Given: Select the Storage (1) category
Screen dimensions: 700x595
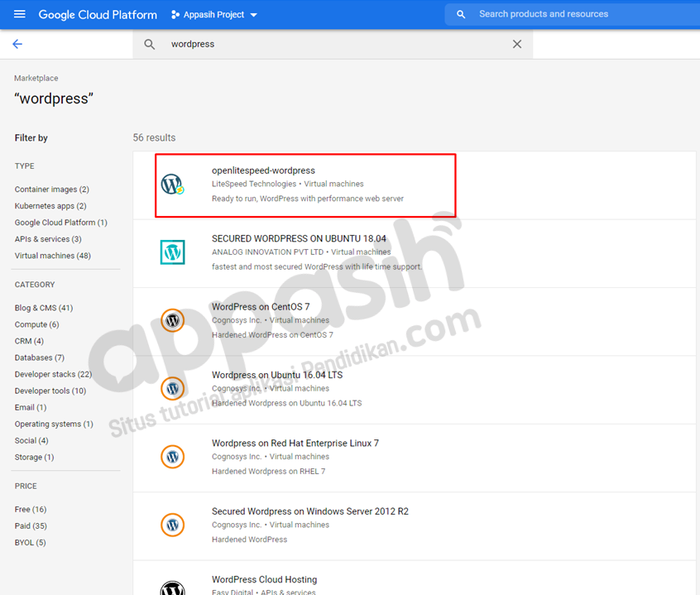Looking at the screenshot, I should click(x=34, y=457).
